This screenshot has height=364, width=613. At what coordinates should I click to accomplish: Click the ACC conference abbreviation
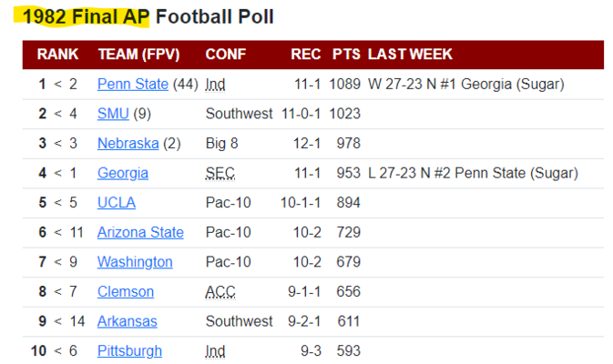point(220,292)
